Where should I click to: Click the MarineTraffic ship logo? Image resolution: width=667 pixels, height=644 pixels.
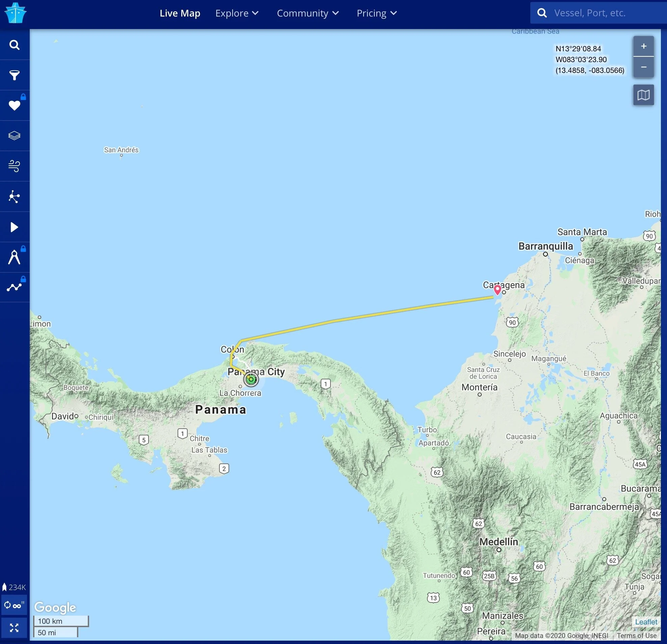tap(15, 13)
